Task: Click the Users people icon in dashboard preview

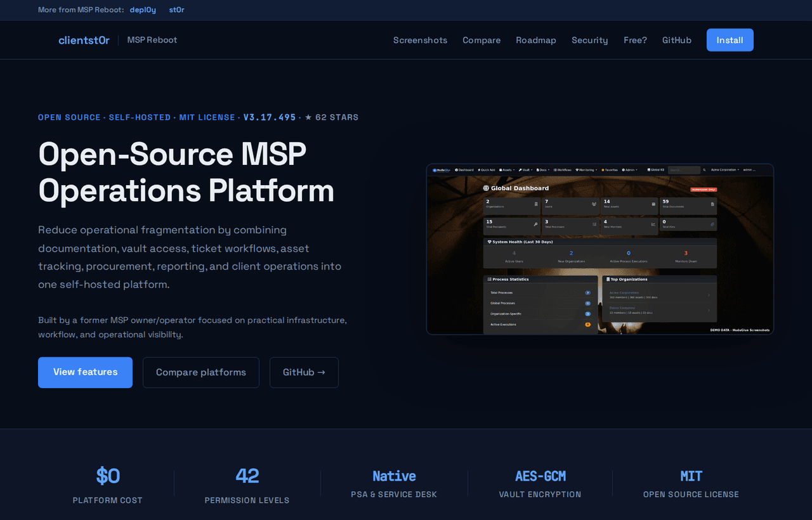Action: (x=594, y=204)
